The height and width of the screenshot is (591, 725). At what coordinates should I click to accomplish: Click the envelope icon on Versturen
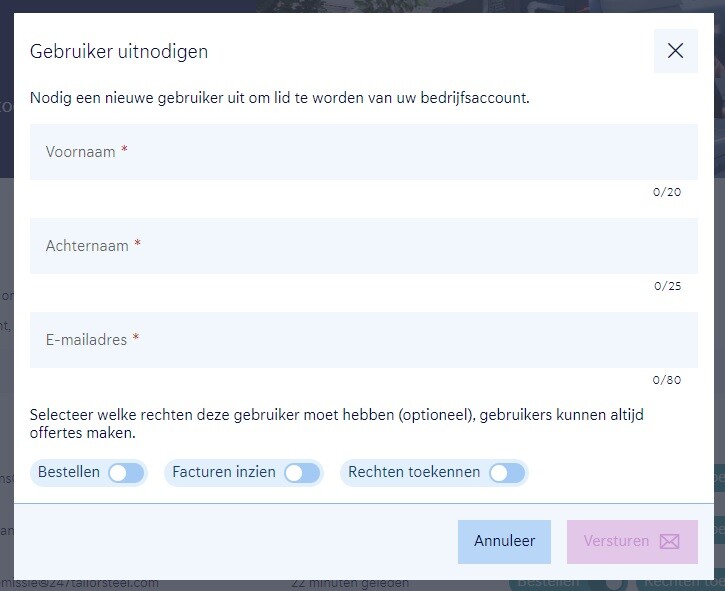point(669,542)
